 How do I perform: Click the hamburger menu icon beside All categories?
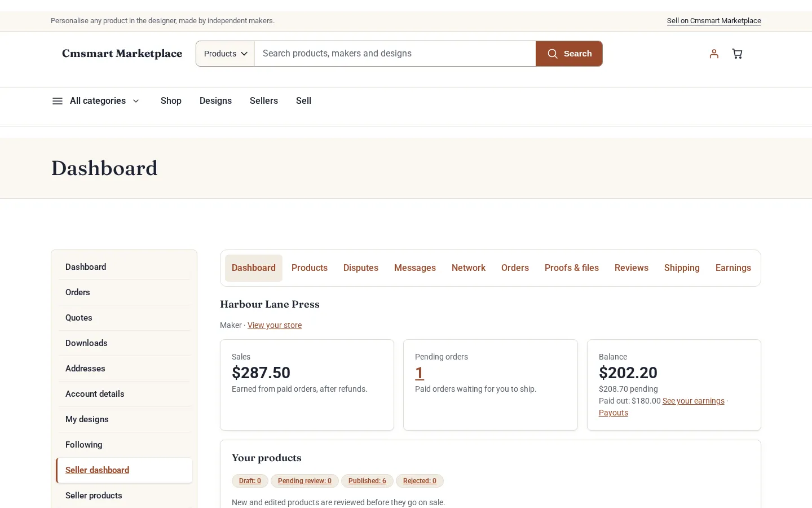57,101
